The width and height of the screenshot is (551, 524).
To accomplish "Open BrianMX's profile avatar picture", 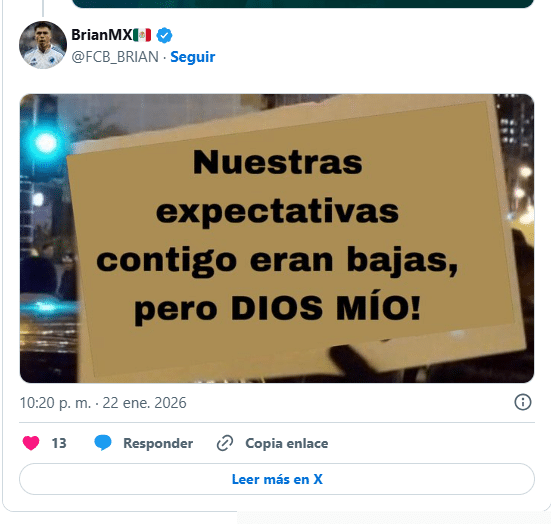I will pos(43,45).
